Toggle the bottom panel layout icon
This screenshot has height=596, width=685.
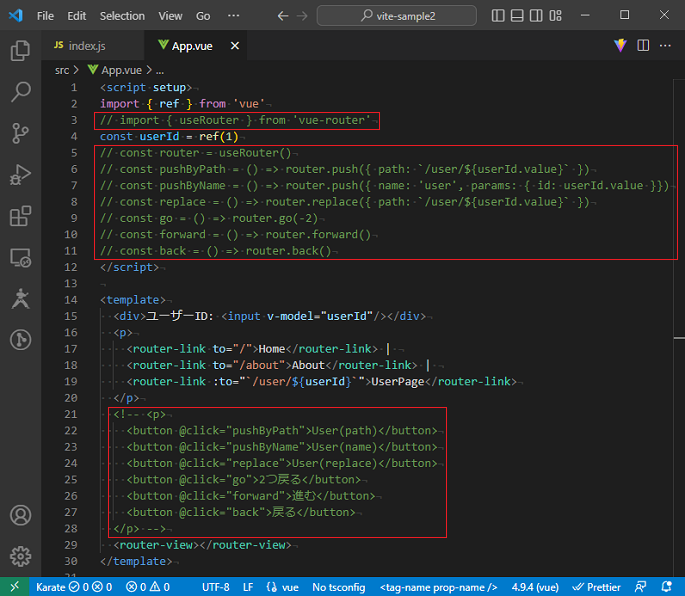517,16
